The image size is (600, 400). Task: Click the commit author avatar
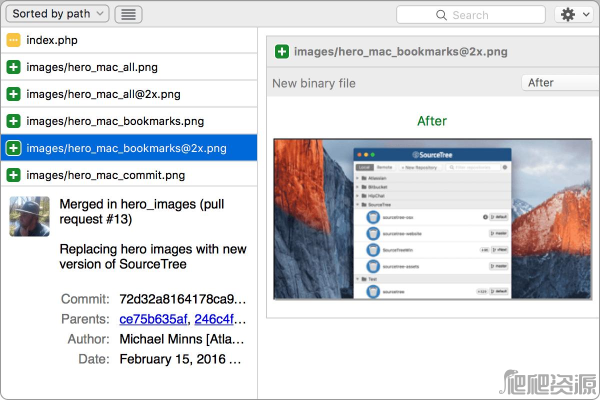click(29, 216)
